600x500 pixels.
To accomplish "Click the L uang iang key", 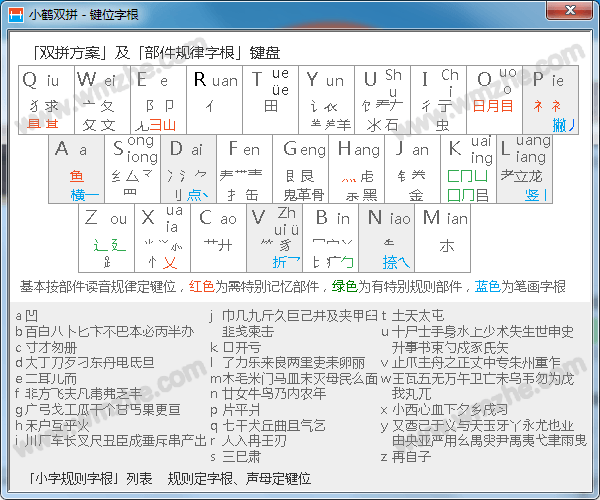I will click(x=526, y=170).
